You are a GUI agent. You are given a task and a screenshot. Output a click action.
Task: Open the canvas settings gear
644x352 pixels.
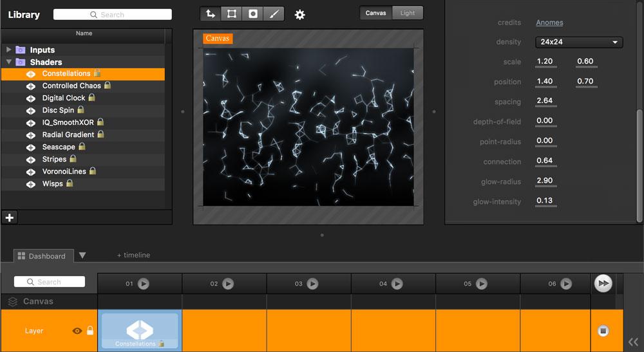[x=299, y=14]
